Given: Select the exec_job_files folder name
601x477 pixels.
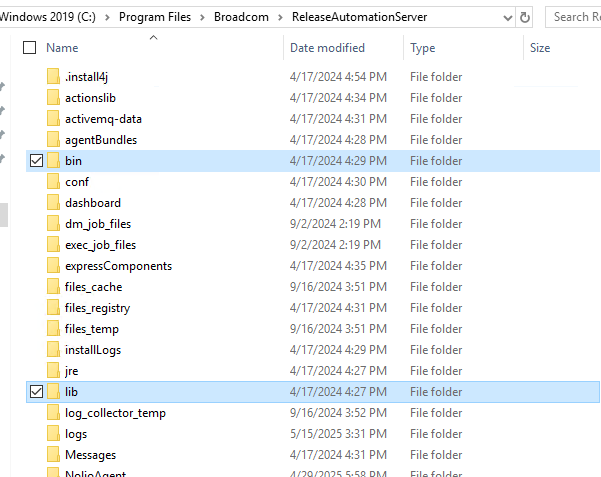Looking at the screenshot, I should [100, 245].
